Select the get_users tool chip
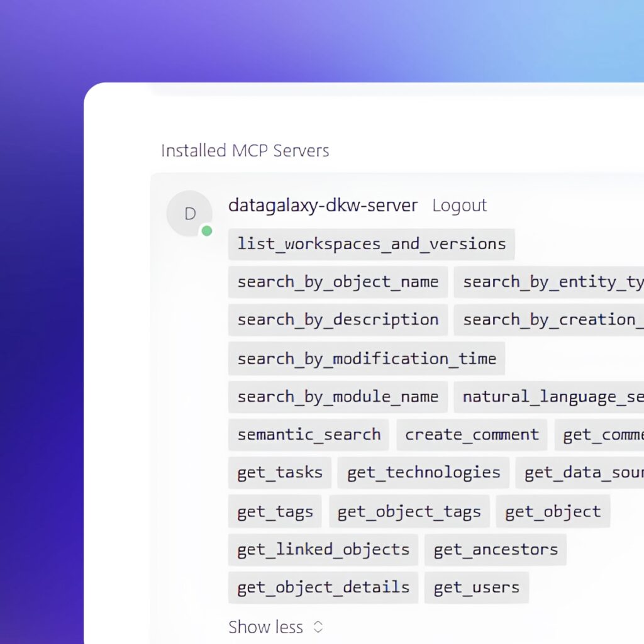Viewport: 644px width, 644px height. (x=477, y=587)
